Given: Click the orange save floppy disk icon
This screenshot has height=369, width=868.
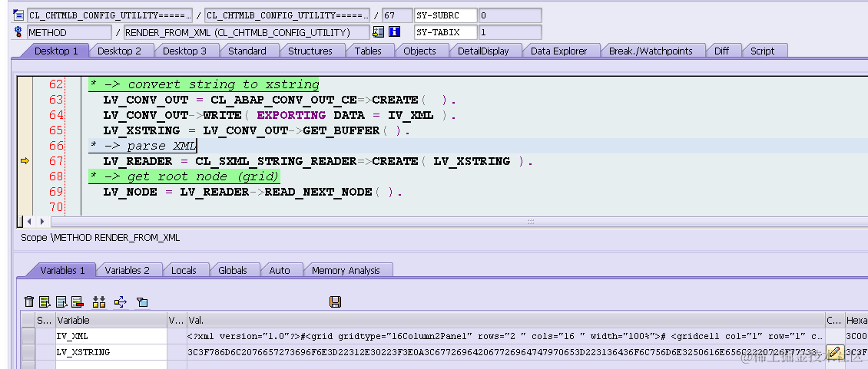Looking at the screenshot, I should [335, 301].
